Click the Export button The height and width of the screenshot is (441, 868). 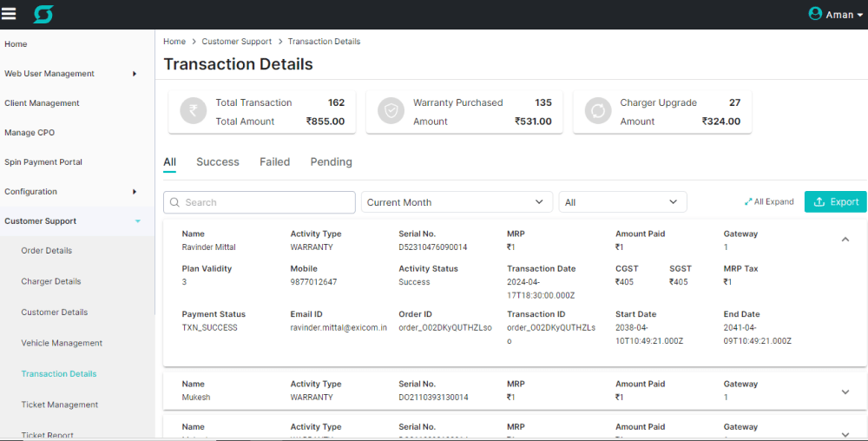[835, 202]
